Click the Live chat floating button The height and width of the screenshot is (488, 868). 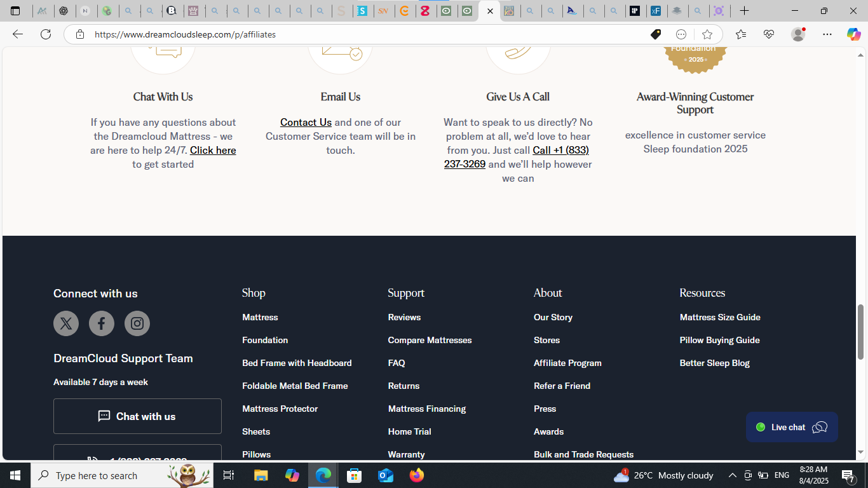(792, 427)
